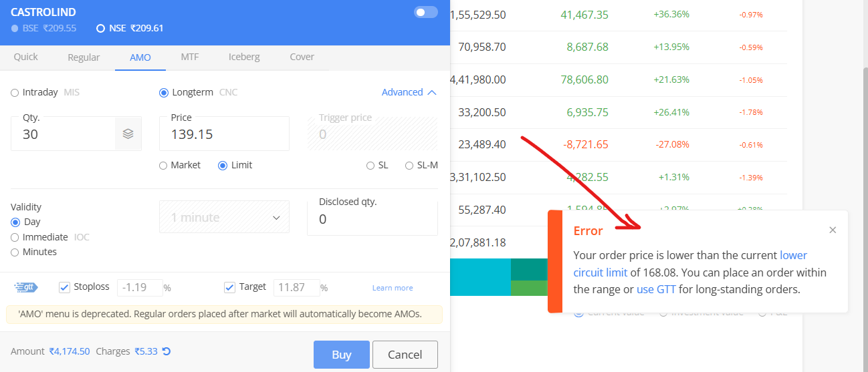
Task: Open the AMO order tab
Action: pos(140,57)
